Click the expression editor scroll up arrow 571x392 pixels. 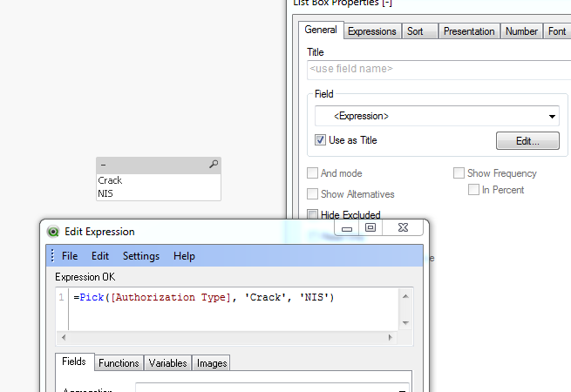405,297
